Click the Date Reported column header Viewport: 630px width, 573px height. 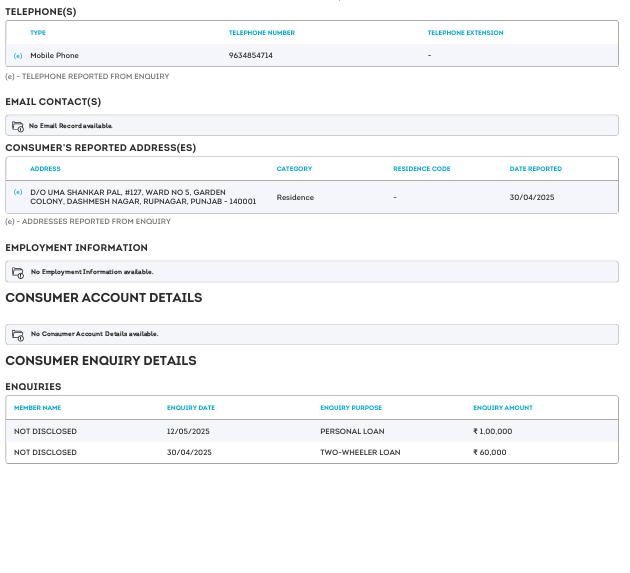pyautogui.click(x=535, y=169)
